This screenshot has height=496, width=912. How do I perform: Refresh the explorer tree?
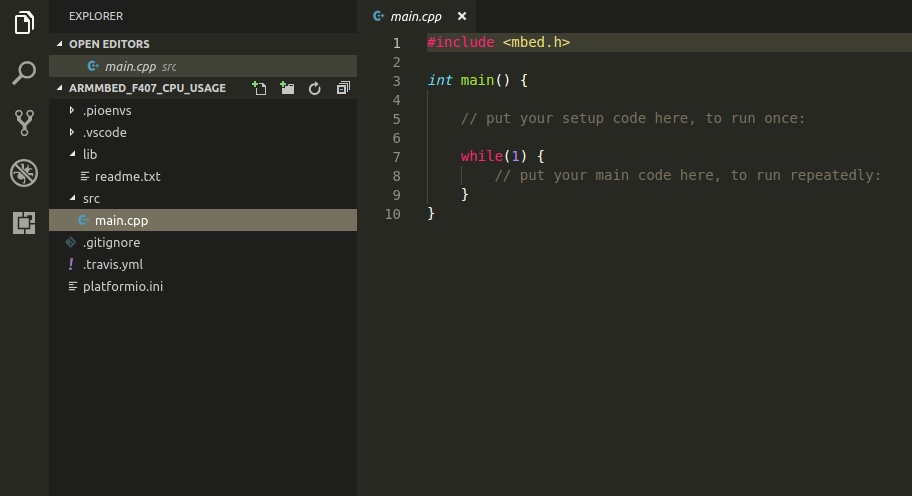coord(315,88)
